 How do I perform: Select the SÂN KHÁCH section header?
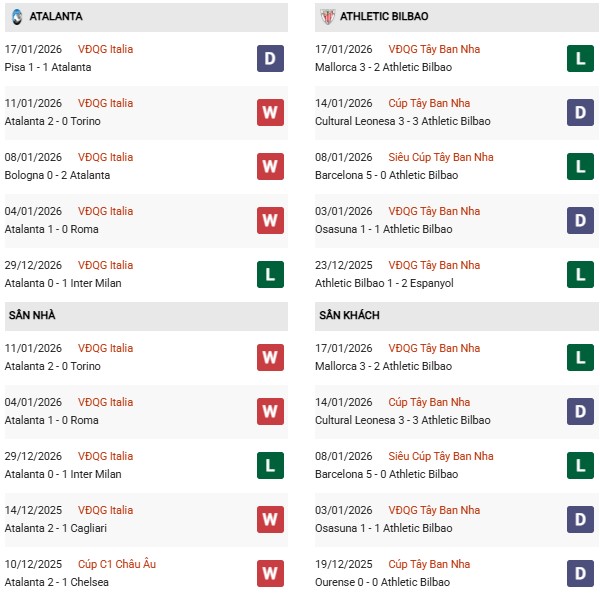click(x=349, y=315)
